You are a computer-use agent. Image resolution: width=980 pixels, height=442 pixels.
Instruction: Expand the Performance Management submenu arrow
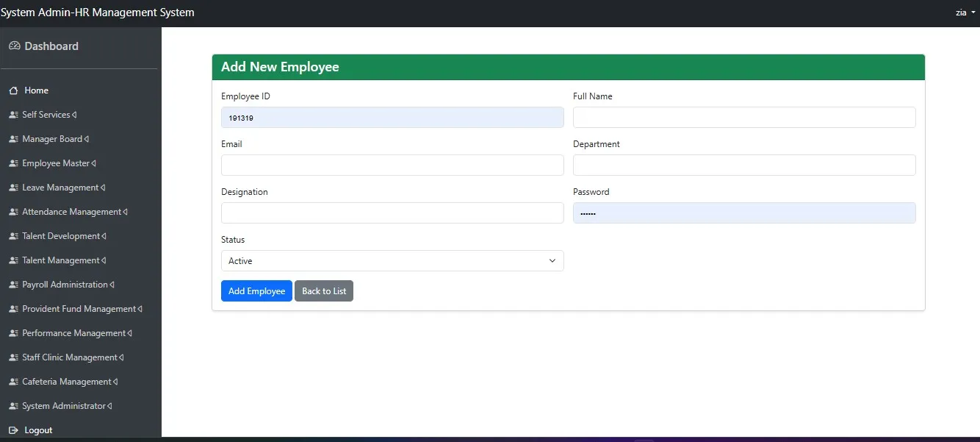tap(129, 333)
